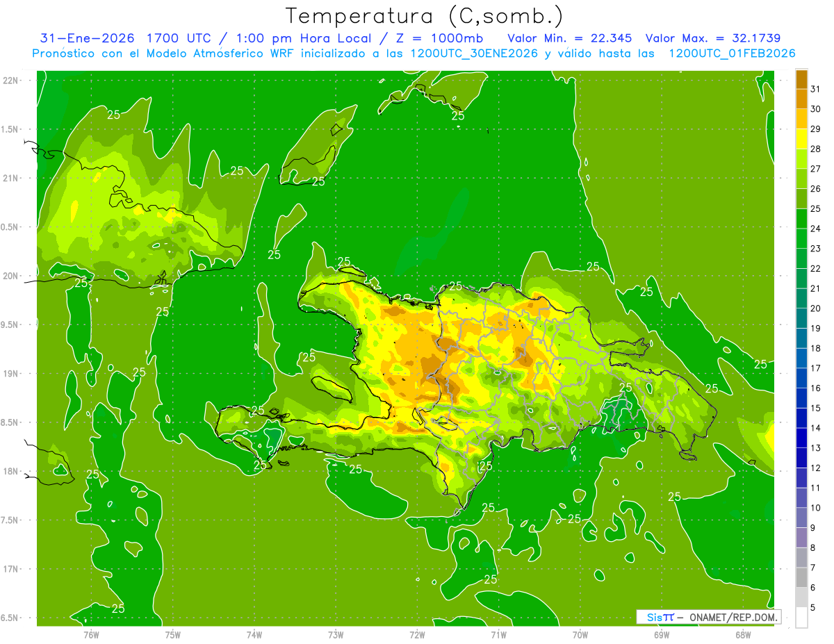Click the "28" legend value
Viewport: 834px width, 644px height.
[x=816, y=149]
